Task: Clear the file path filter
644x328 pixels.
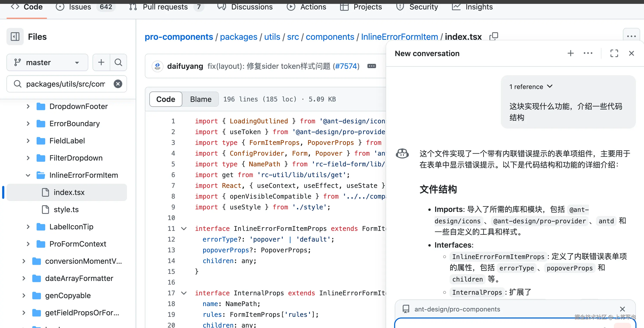Action: pyautogui.click(x=118, y=84)
